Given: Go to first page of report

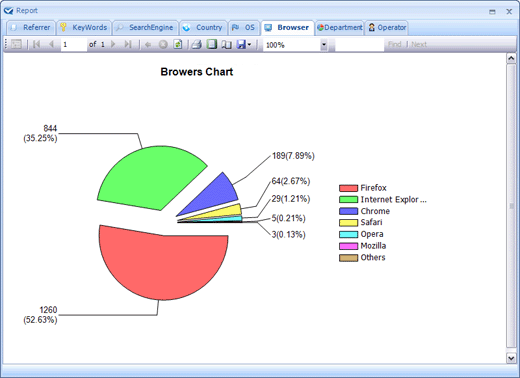Looking at the screenshot, I should tap(36, 44).
